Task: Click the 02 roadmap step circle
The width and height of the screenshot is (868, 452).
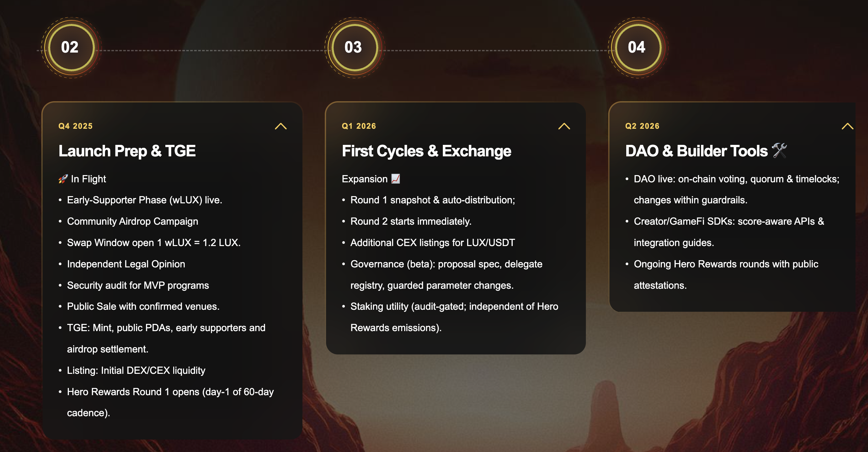Action: 71,48
